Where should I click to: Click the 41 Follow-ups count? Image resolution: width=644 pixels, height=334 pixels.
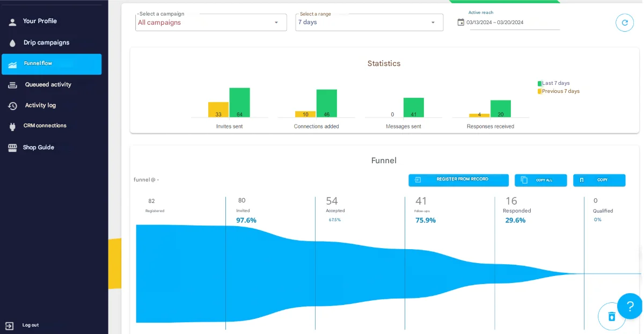pyautogui.click(x=421, y=201)
